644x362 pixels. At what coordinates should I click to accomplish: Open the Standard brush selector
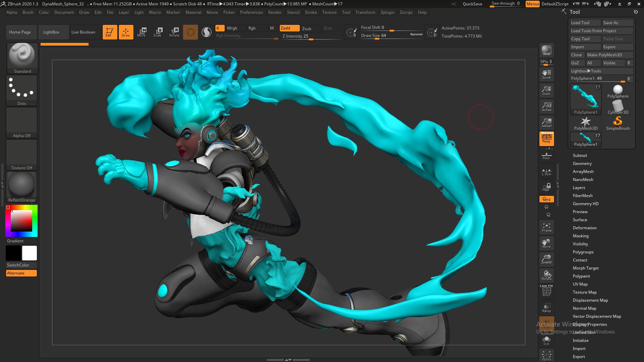22,58
